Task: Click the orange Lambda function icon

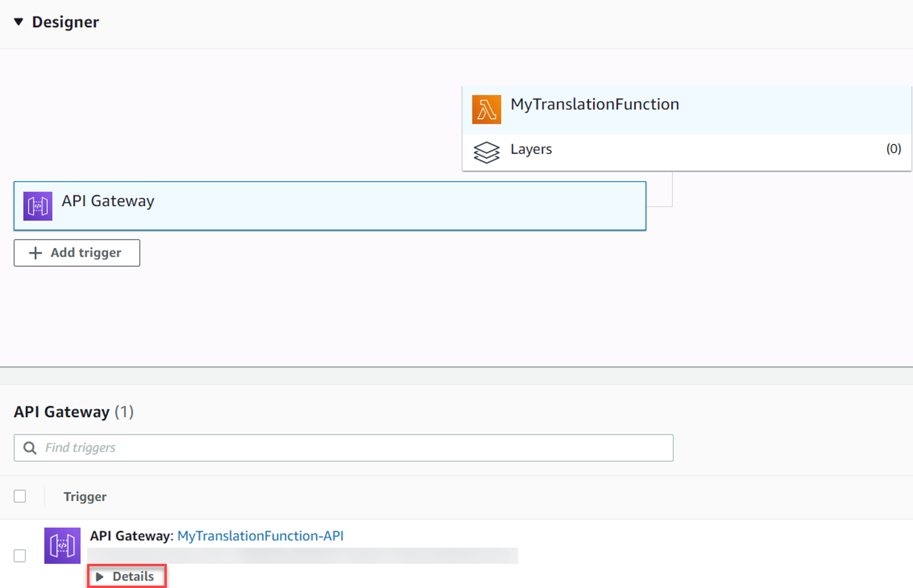Action: pos(486,110)
